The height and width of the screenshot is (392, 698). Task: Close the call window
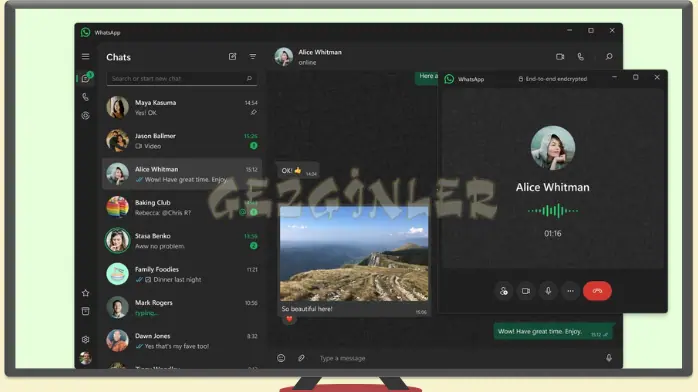[x=657, y=77]
